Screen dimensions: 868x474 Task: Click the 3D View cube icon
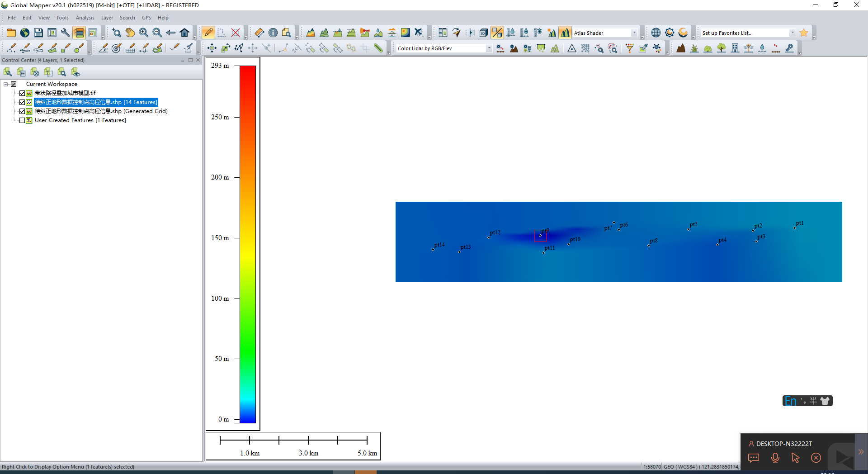484,33
